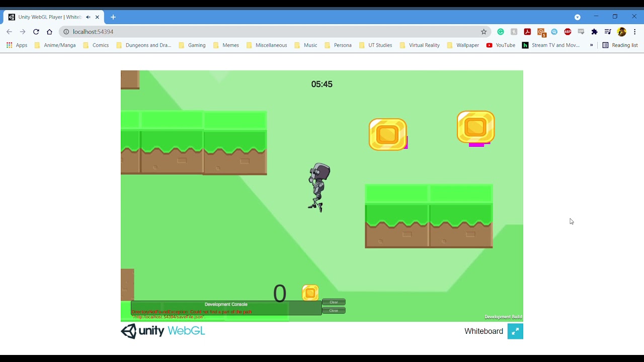The image size is (644, 362).
Task: Close the Unity WebGL Player tab
Action: click(x=97, y=17)
